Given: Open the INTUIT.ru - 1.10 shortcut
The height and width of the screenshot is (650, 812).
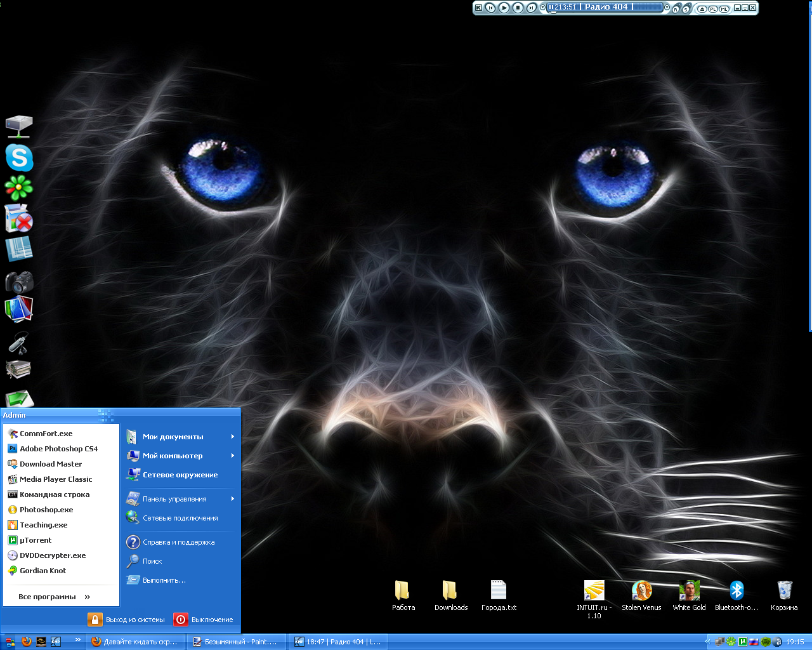Looking at the screenshot, I should pyautogui.click(x=594, y=599).
